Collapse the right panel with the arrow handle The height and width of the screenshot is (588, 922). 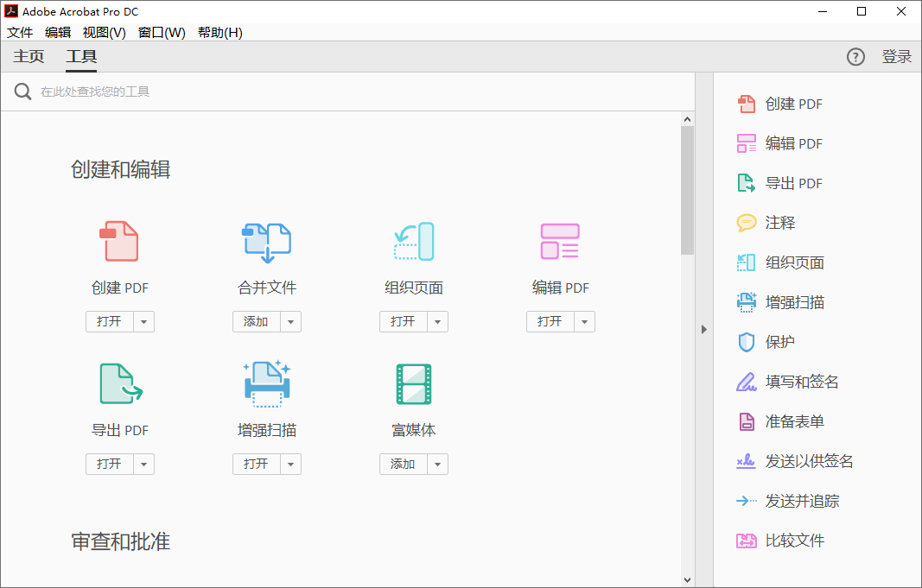pos(704,329)
